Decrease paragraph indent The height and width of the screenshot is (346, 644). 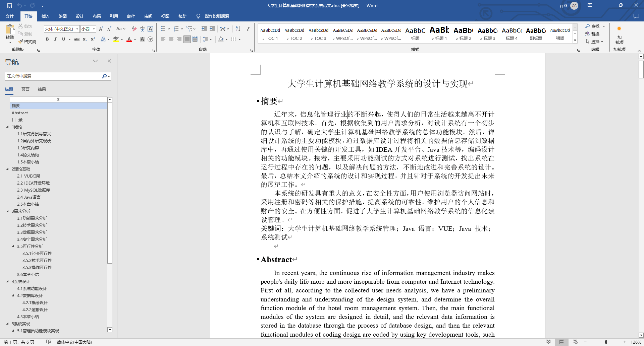coord(204,29)
